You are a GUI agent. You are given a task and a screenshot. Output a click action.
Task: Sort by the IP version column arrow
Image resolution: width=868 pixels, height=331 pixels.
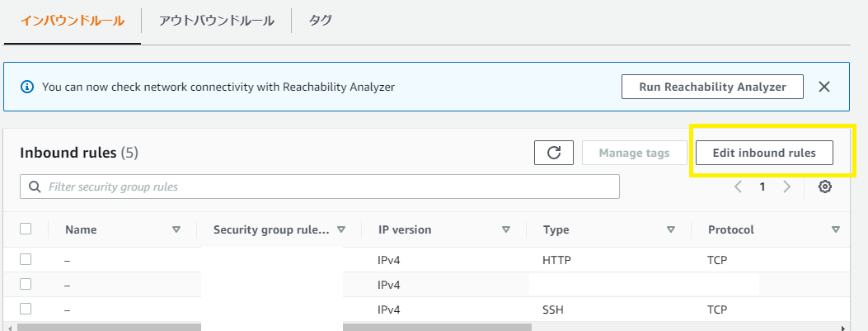[x=505, y=230]
